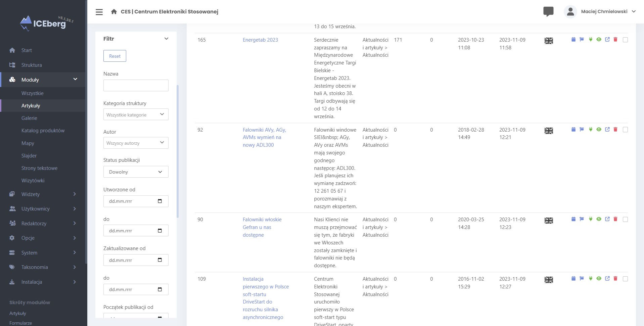Delete the Instalacja pierwszego w Polsce article
The height and width of the screenshot is (326, 644).
click(615, 279)
